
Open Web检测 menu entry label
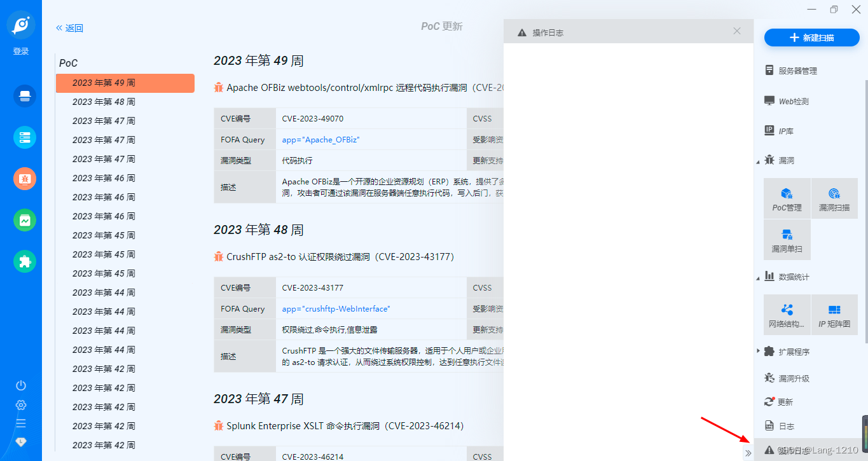tap(794, 102)
